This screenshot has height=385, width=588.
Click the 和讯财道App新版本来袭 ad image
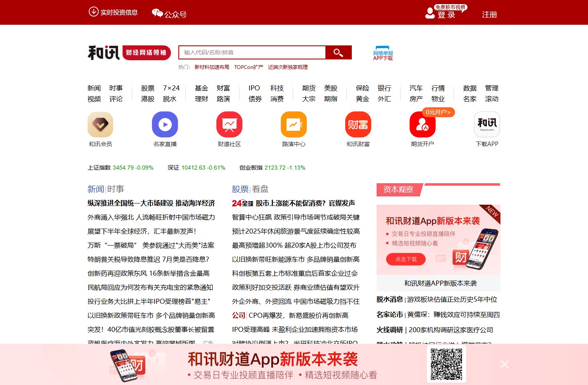coord(439,240)
